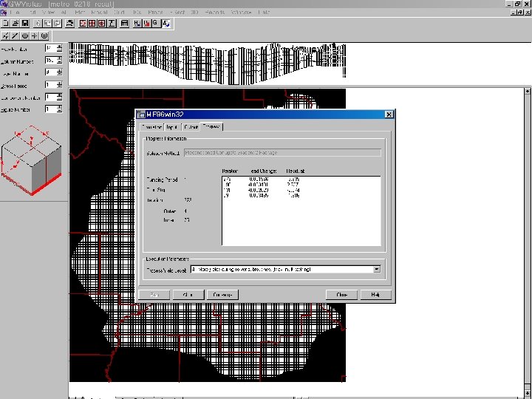Click the Stress Period spinner arrows
The image size is (532, 399).
(x=59, y=85)
